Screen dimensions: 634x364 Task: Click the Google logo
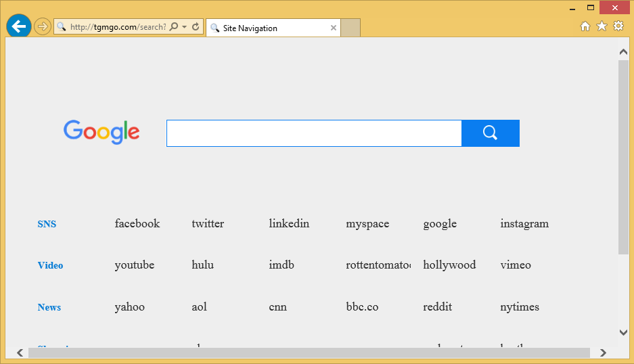pos(101,133)
